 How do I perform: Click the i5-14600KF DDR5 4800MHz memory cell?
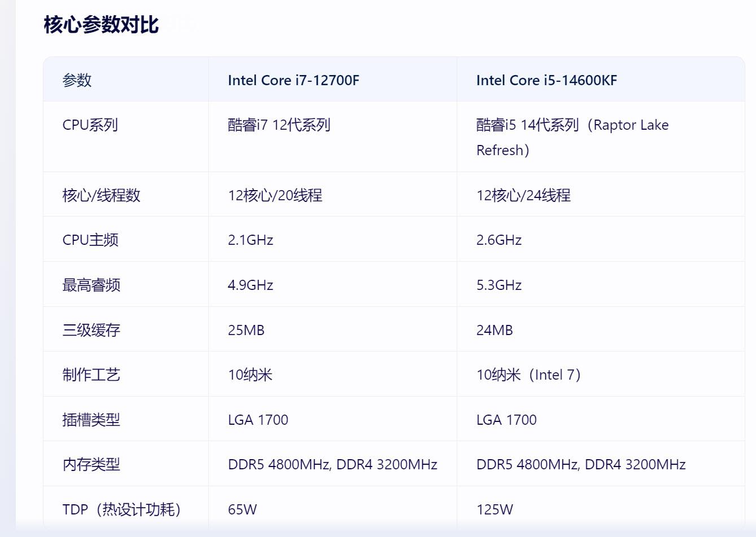581,464
